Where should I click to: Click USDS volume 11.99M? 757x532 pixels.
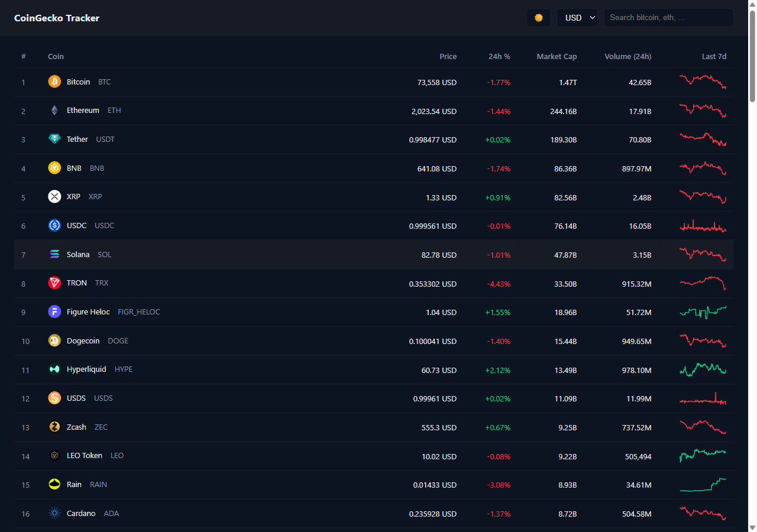(639, 398)
